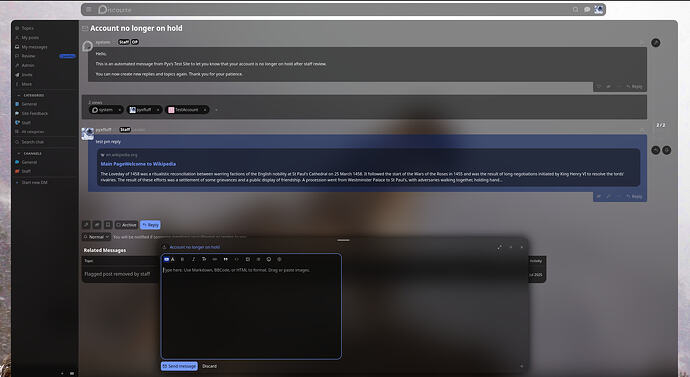Reply to the pyxfluff post
Viewport: 690px width, 377px height.
click(634, 196)
